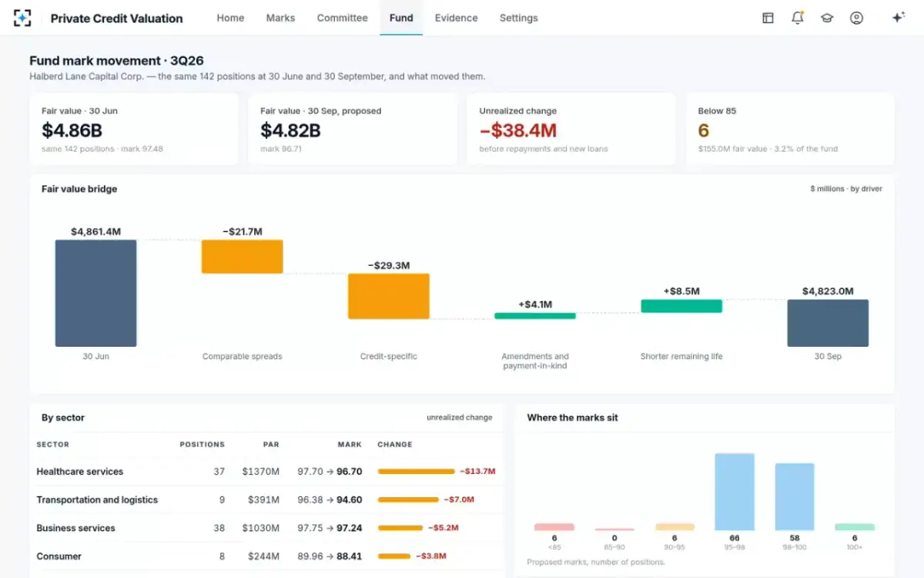
Task: Click the Private Credit Valuation logo icon
Action: point(22,18)
